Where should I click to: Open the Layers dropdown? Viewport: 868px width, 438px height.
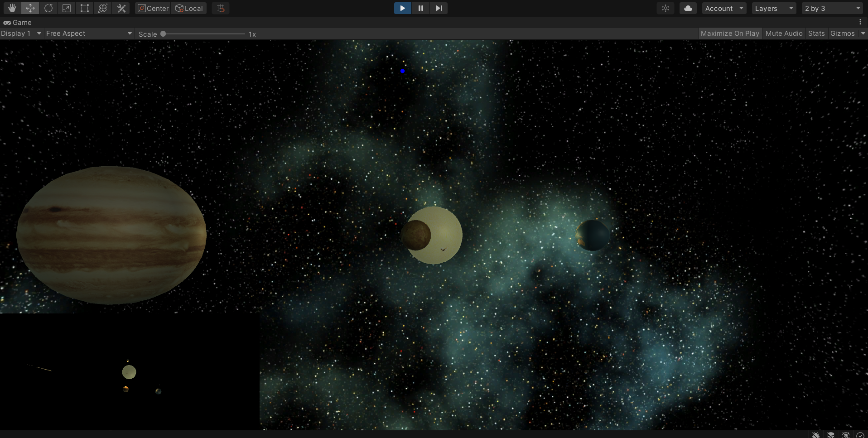coord(774,8)
